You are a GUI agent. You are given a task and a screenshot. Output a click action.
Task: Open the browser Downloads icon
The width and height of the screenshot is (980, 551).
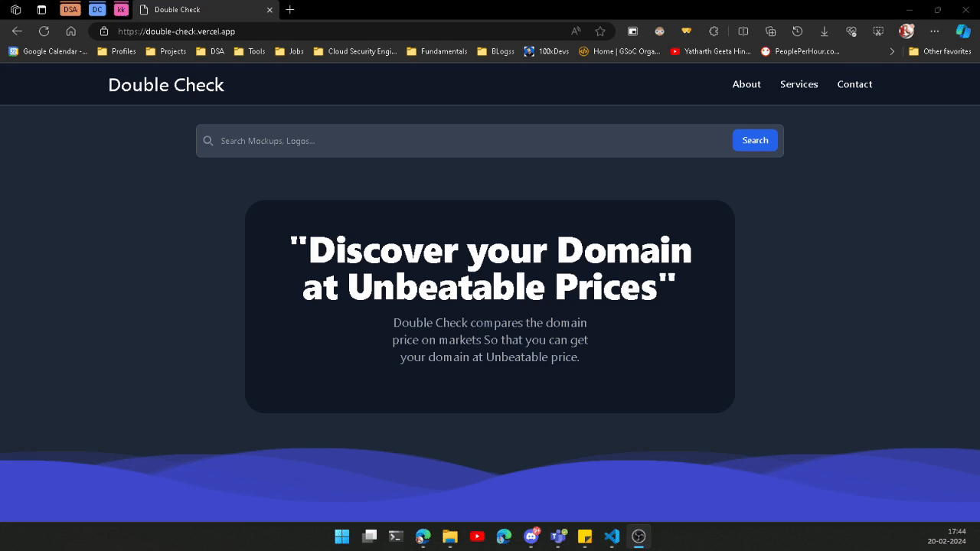coord(824,31)
